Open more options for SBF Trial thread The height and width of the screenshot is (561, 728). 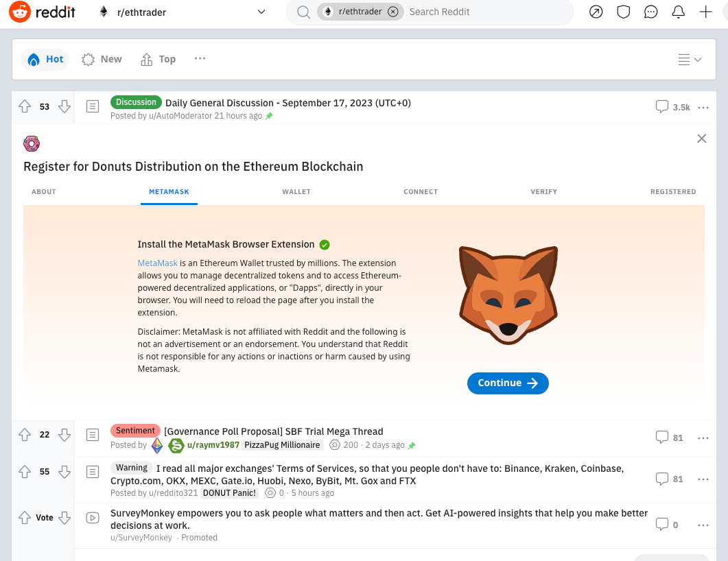click(x=703, y=438)
